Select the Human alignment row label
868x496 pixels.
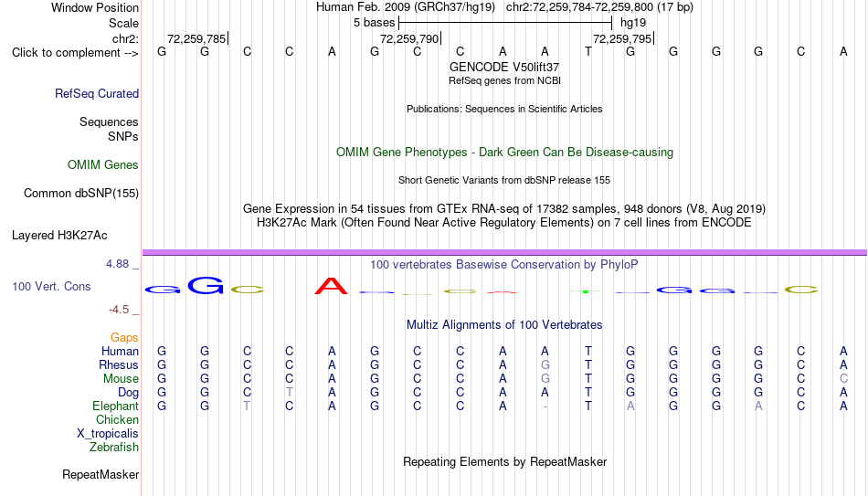(120, 352)
